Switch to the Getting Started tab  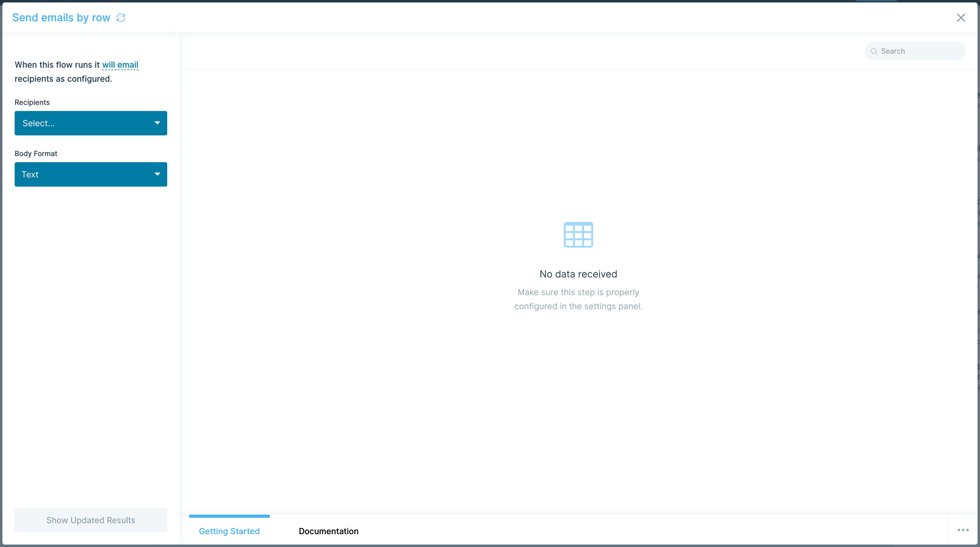[229, 531]
